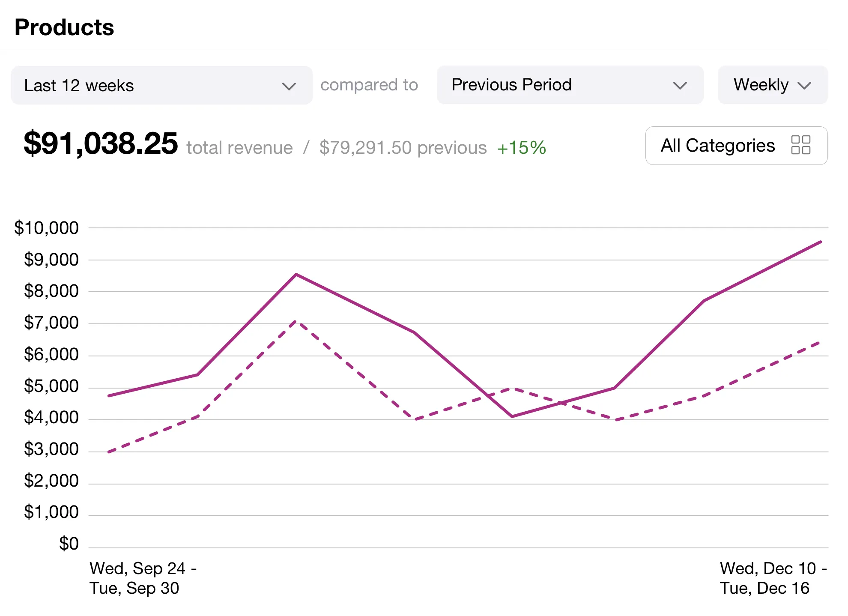Click the $0 y-axis label
This screenshot has height=616, width=848.
[x=69, y=544]
